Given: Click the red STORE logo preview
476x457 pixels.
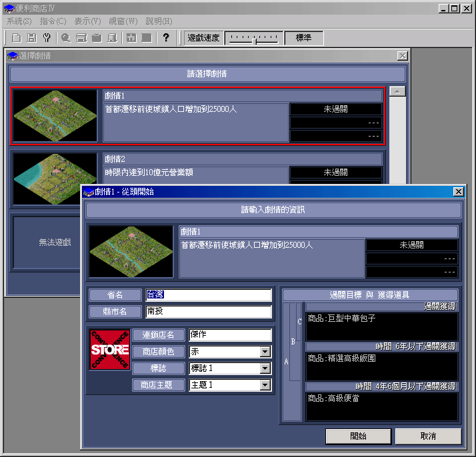Looking at the screenshot, I should pos(109,349).
